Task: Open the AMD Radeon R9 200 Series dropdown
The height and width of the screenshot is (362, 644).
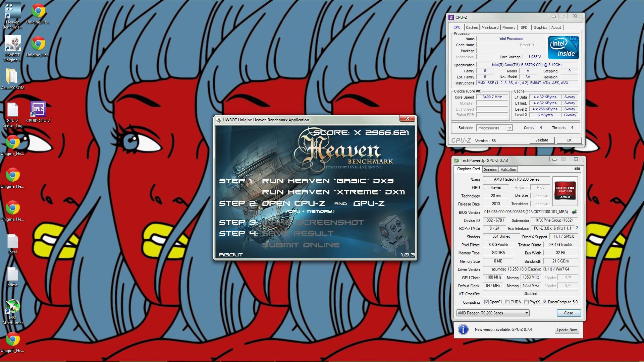Action: point(493,313)
